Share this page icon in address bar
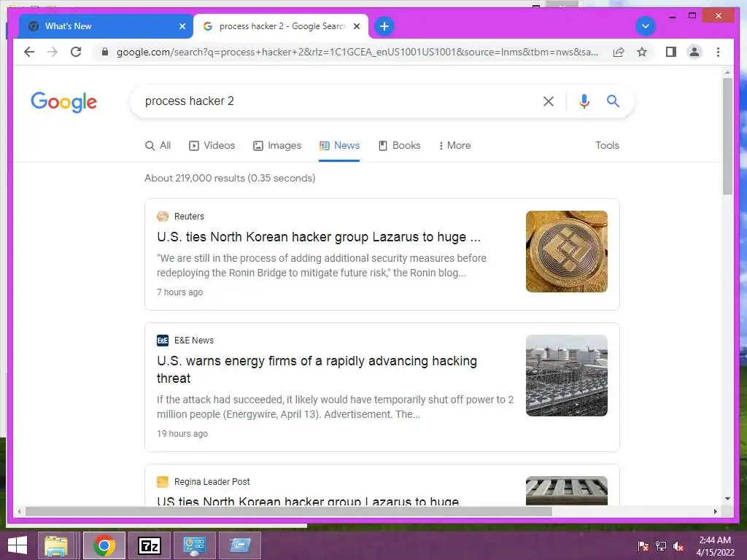The image size is (747, 560). 619,52
